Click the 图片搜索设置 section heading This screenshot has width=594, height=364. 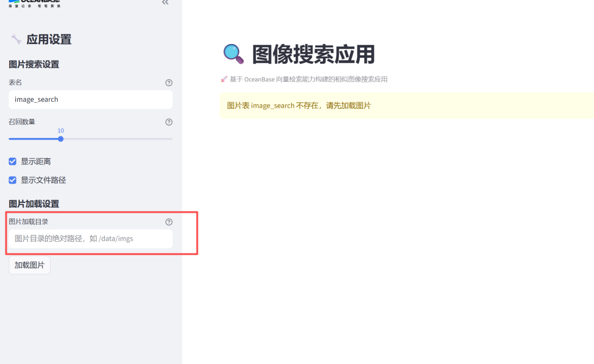tap(34, 64)
